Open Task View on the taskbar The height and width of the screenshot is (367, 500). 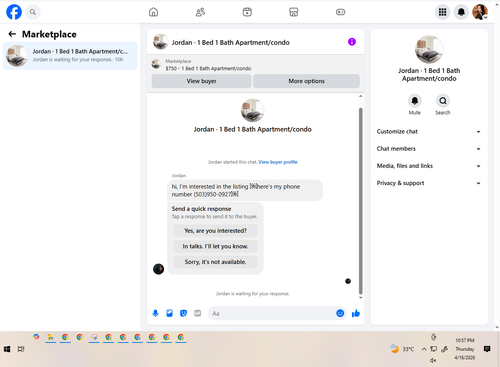(21, 349)
